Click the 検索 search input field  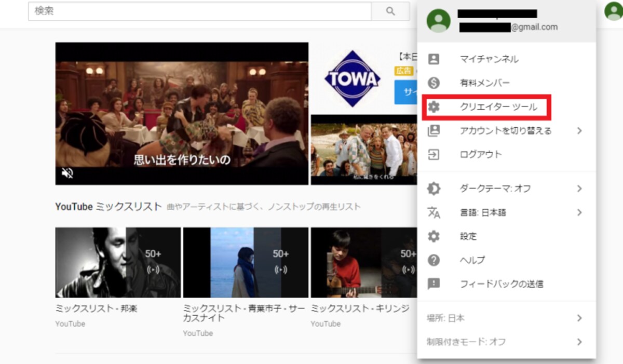pos(200,11)
